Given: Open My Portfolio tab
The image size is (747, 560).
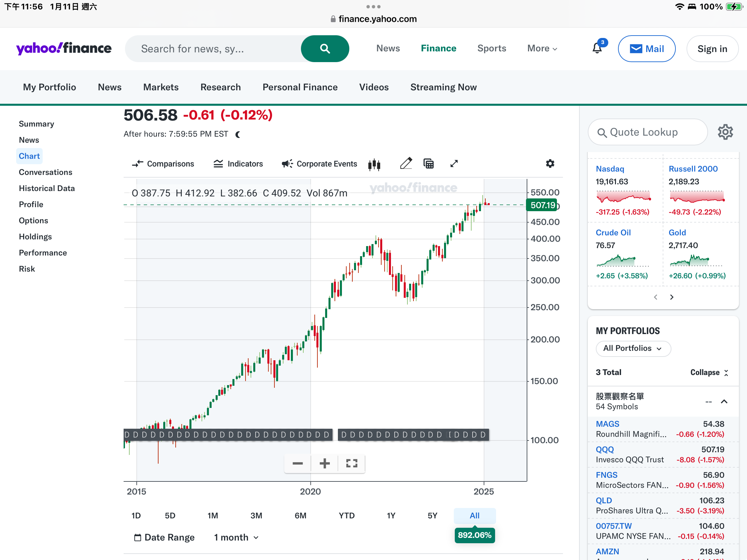Looking at the screenshot, I should 50,87.
